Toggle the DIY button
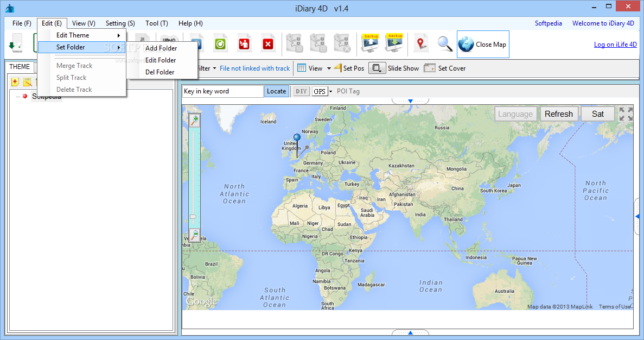The image size is (644, 340). click(302, 91)
